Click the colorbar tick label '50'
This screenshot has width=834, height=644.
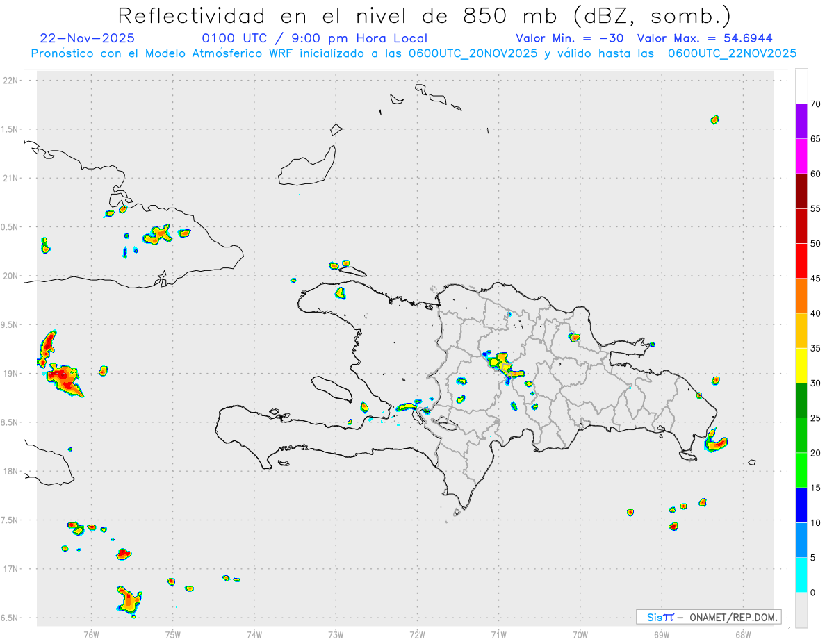pos(815,244)
